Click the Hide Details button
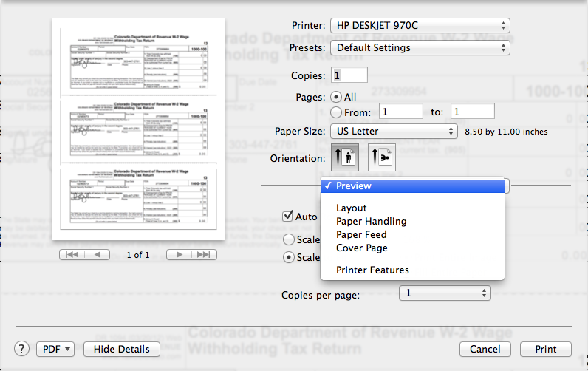The width and height of the screenshot is (588, 371). [x=122, y=349]
